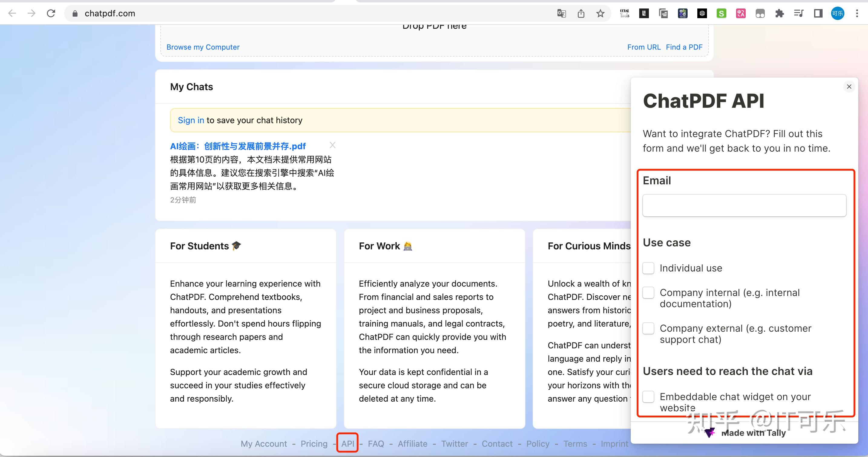
Task: Remove the AI绘画 pdf chat entry
Action: pos(332,145)
